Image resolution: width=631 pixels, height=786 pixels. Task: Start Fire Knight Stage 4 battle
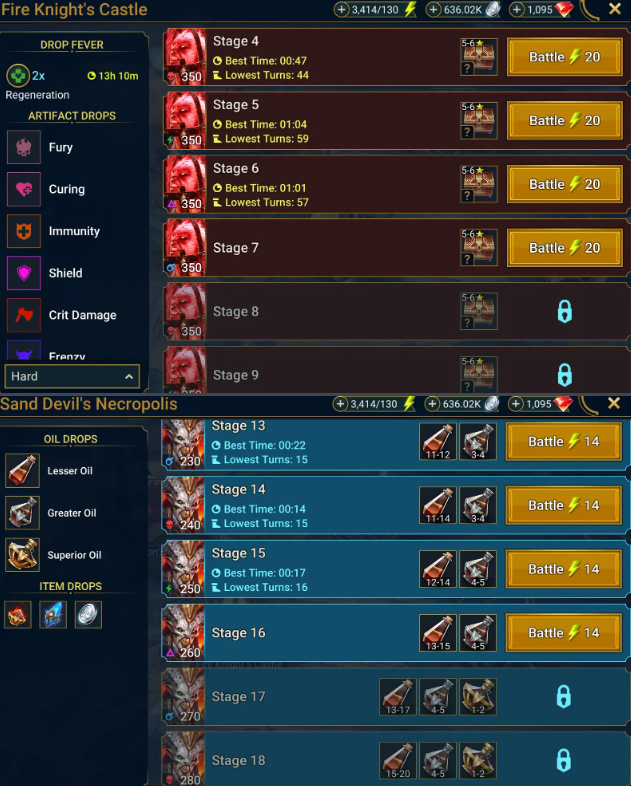tap(564, 57)
